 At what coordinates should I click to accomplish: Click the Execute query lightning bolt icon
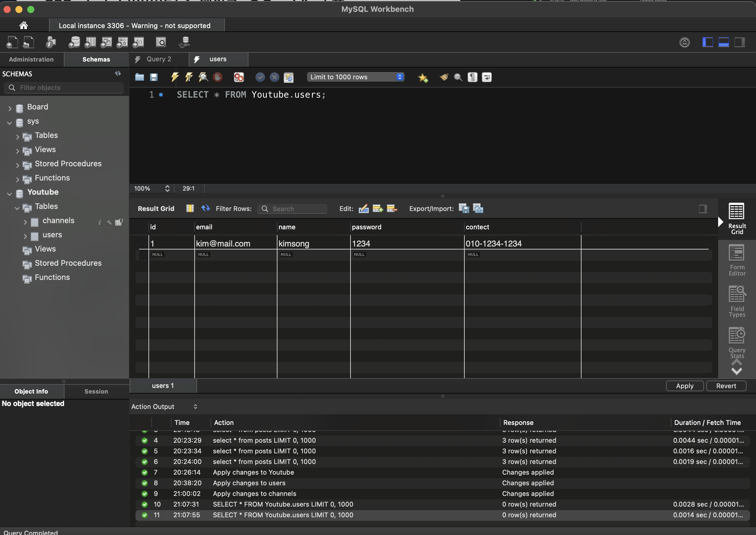click(x=175, y=77)
